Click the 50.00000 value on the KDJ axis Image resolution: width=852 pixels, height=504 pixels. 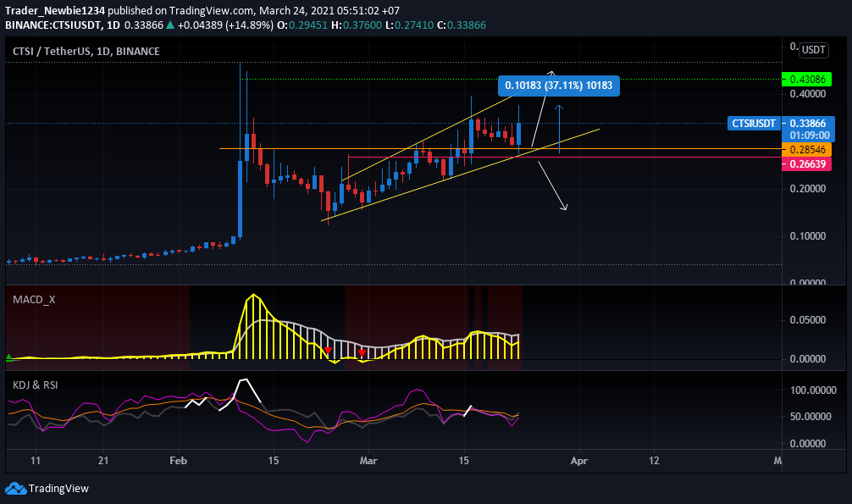coord(811,417)
